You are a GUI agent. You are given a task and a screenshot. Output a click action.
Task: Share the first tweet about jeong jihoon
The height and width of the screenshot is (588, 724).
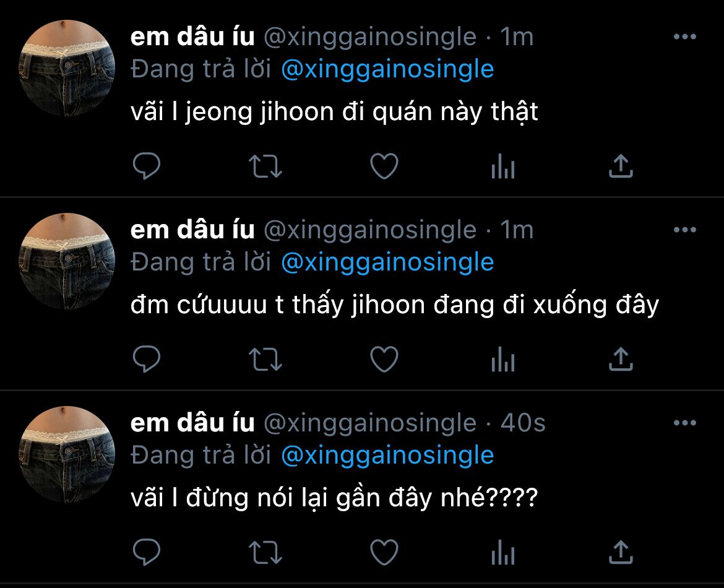coord(621,166)
